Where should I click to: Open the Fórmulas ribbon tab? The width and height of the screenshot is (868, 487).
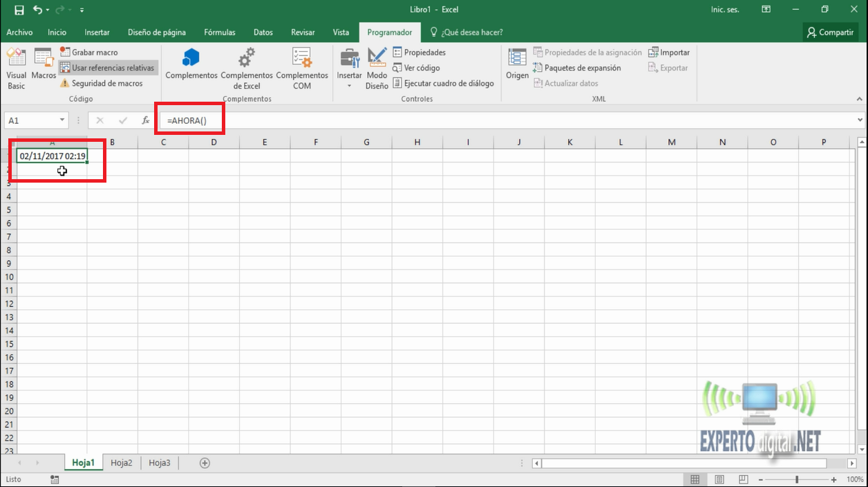pyautogui.click(x=219, y=33)
